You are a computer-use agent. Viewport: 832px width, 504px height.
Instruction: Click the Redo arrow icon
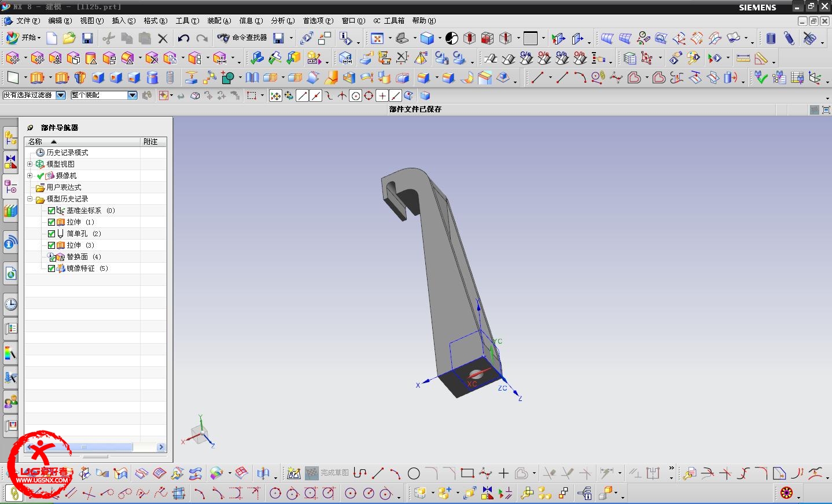202,38
